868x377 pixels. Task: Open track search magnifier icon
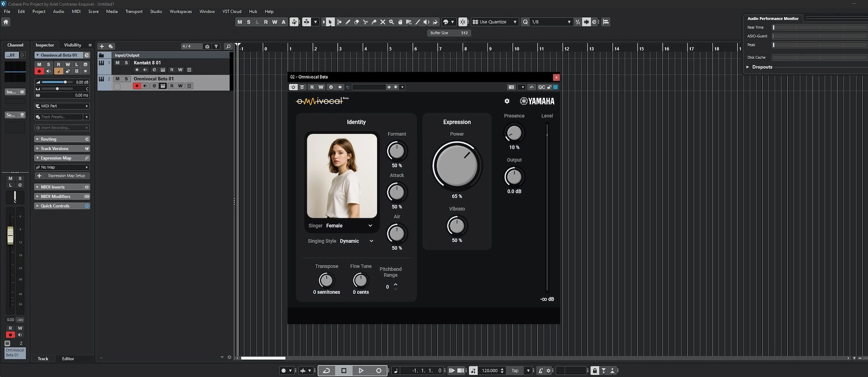228,46
